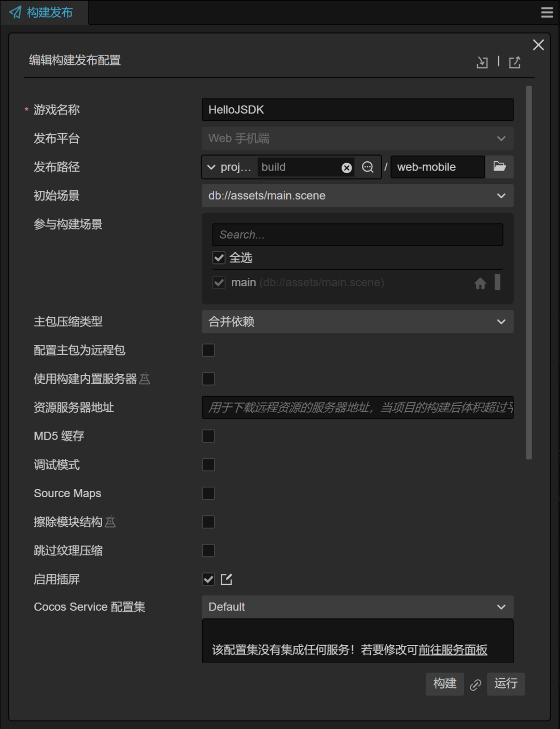Screen dimensions: 560x729
Task: Click the scene Search field
Action: 357,235
